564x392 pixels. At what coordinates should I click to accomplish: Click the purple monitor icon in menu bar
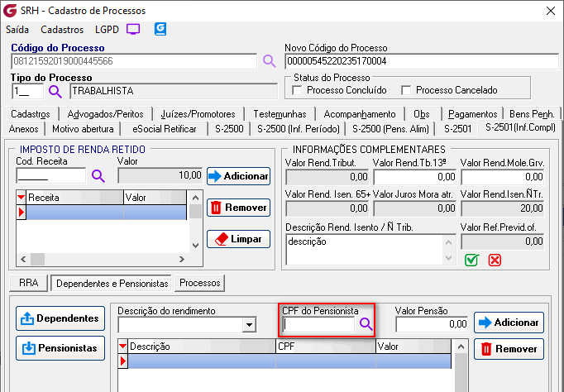pyautogui.click(x=133, y=29)
